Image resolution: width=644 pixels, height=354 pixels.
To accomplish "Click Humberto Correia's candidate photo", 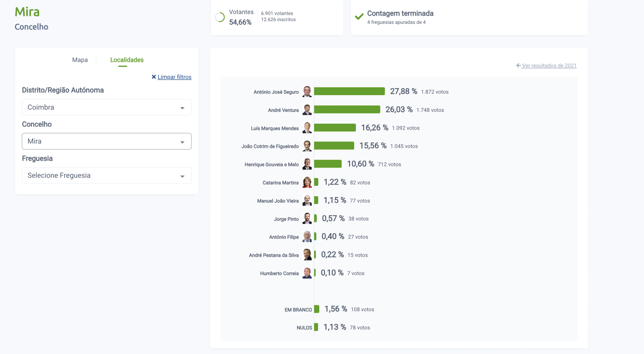I will pyautogui.click(x=307, y=273).
